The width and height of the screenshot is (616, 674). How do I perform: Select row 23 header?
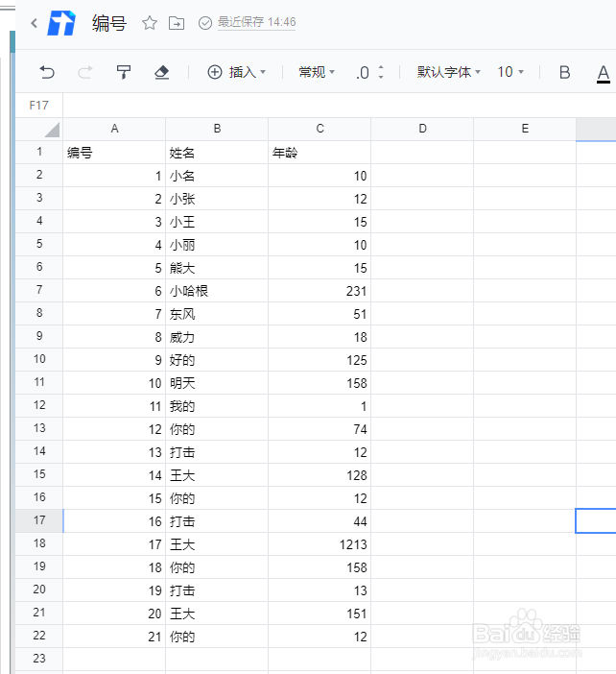click(x=39, y=659)
